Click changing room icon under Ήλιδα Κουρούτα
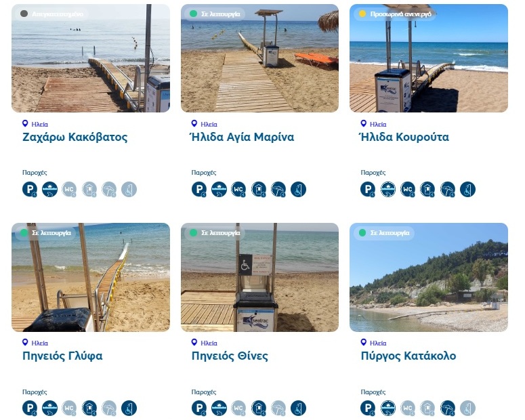 click(427, 189)
